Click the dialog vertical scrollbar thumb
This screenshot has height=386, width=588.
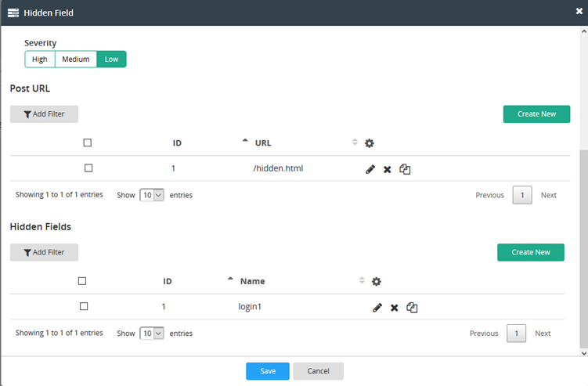584,250
